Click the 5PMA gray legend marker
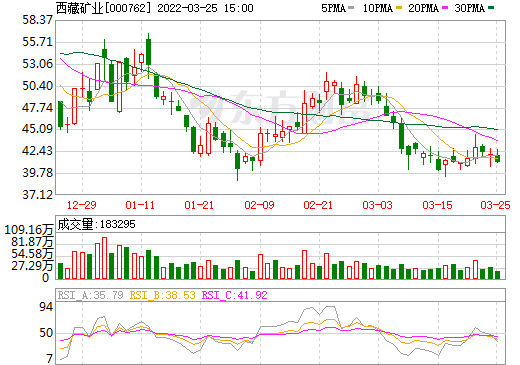Viewport: 520px width, 365px height. 351,8
